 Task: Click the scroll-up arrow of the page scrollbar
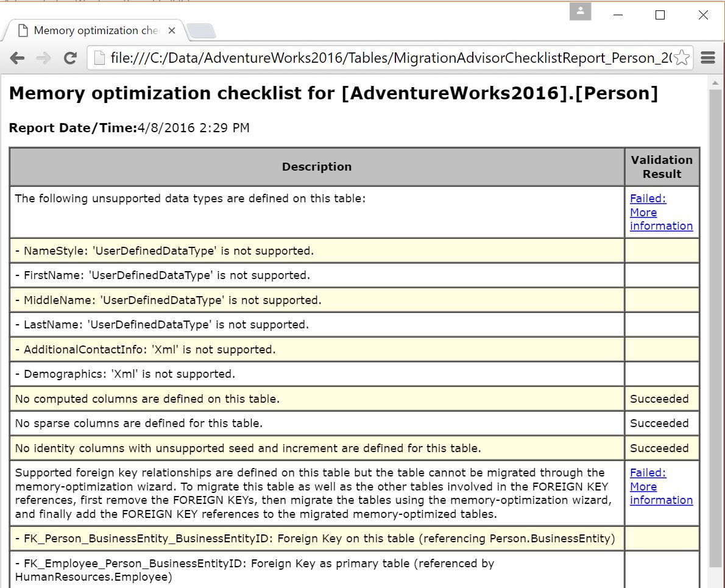[x=715, y=83]
